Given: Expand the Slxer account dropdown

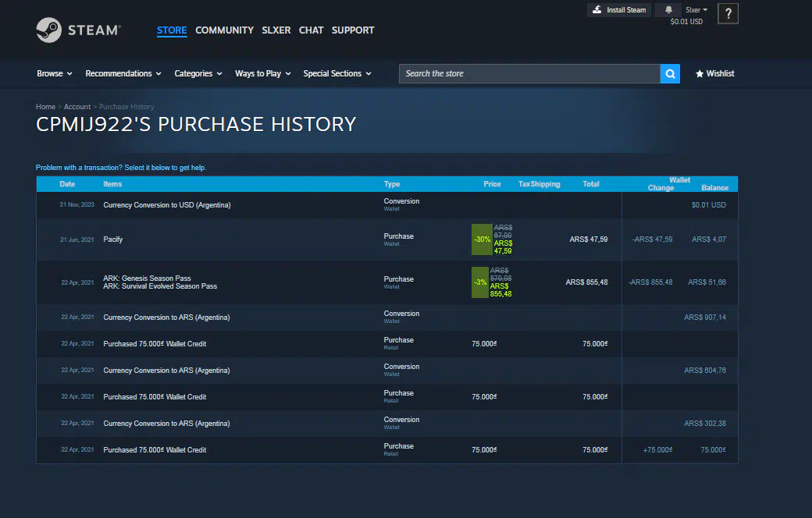Looking at the screenshot, I should [x=696, y=10].
